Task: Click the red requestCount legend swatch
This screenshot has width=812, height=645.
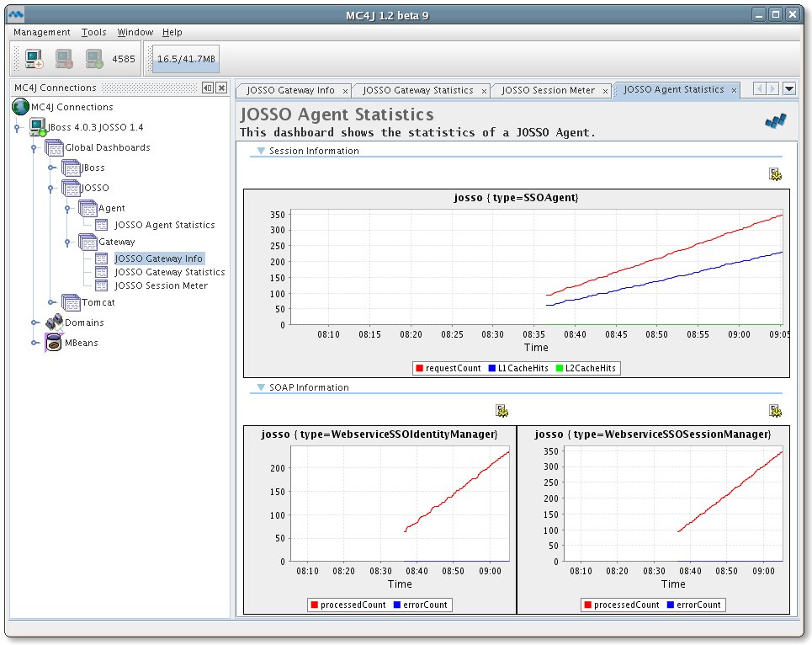Action: [419, 368]
